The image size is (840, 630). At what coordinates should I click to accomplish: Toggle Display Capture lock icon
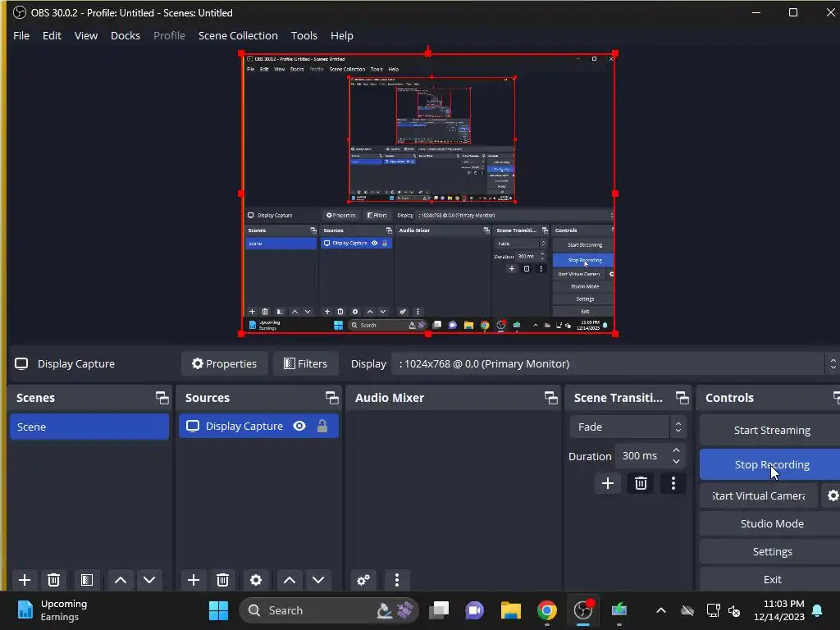[x=322, y=426]
